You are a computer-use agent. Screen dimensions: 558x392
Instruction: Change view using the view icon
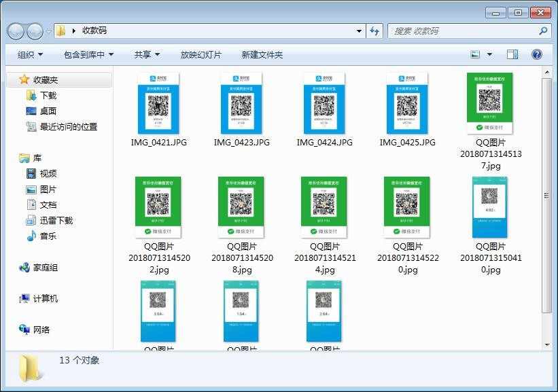476,54
